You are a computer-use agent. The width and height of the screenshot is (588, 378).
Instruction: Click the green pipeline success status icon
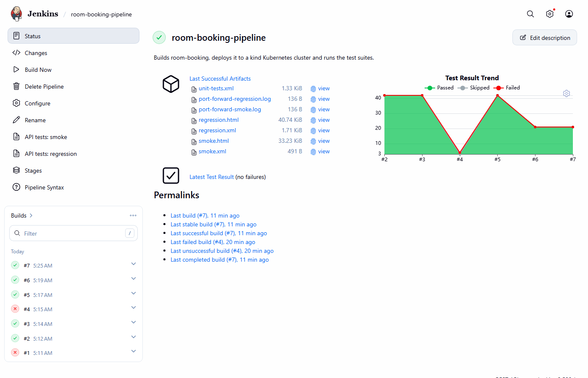coord(159,37)
